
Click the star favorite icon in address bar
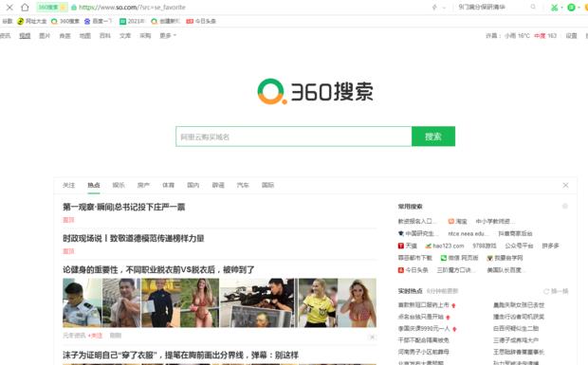(63, 8)
